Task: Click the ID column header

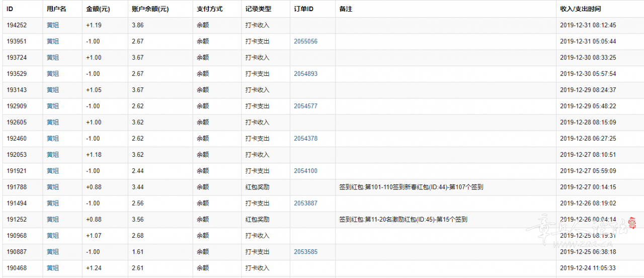Action: coord(10,9)
